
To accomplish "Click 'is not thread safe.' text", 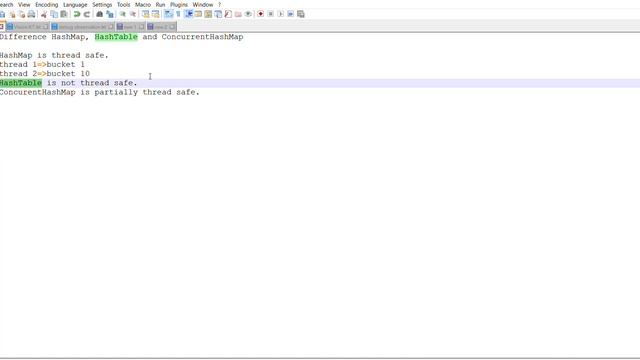I will [x=92, y=83].
